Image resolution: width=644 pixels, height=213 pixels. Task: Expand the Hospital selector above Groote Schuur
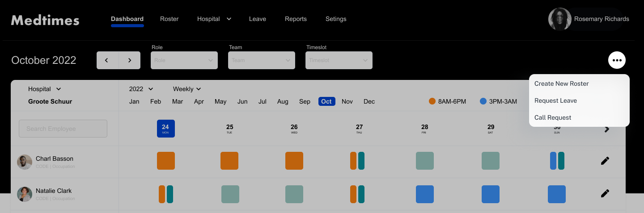45,89
